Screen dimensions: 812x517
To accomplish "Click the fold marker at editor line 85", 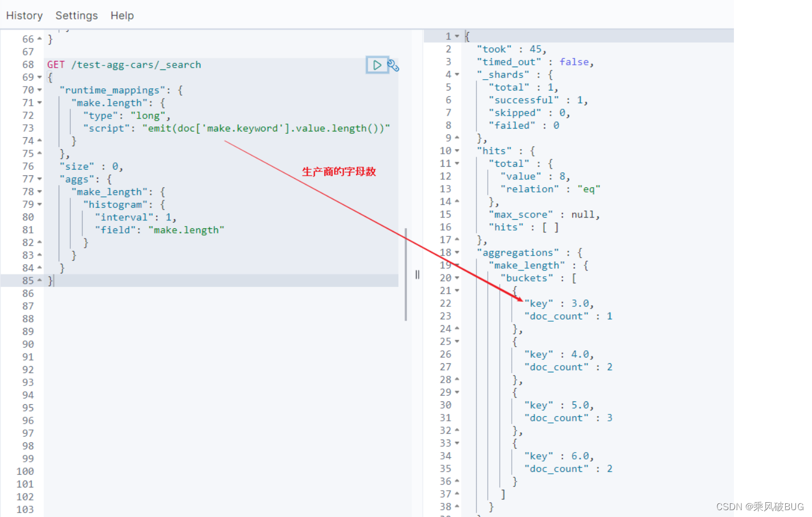I will click(39, 280).
